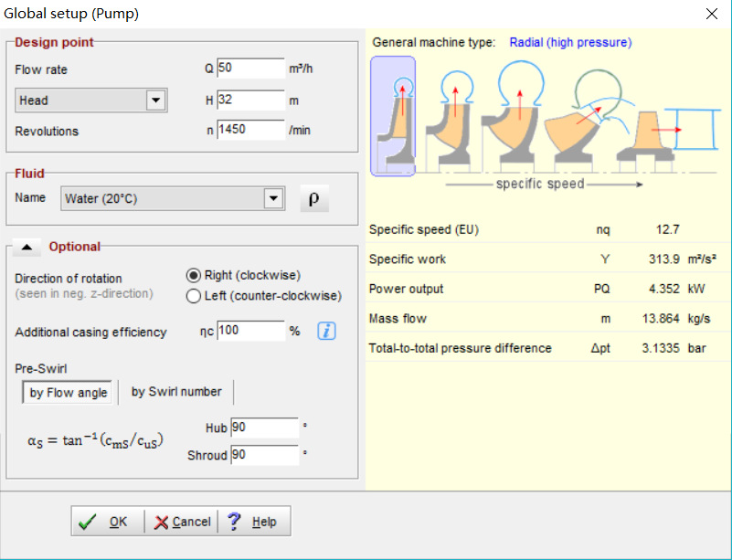Select Left (counter-clockwise) rotation

(193, 296)
